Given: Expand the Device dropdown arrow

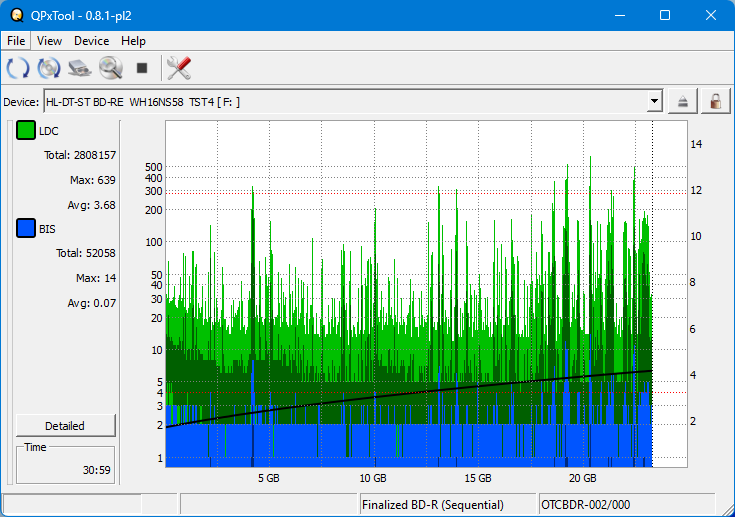Looking at the screenshot, I should [x=654, y=101].
